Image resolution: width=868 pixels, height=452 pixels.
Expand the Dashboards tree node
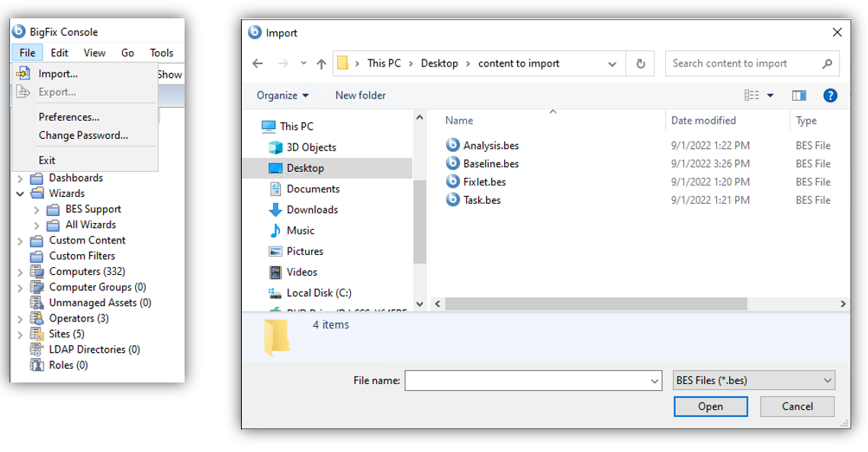coord(20,179)
